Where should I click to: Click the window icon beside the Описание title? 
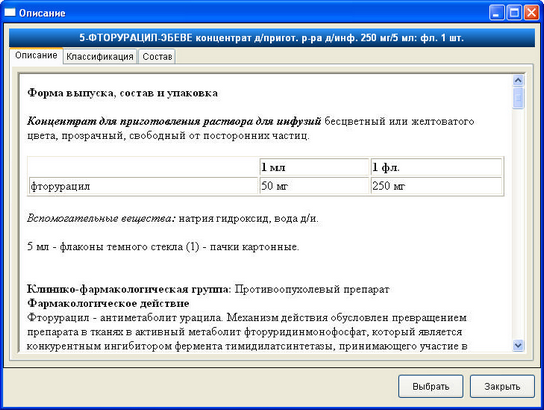tap(10, 13)
